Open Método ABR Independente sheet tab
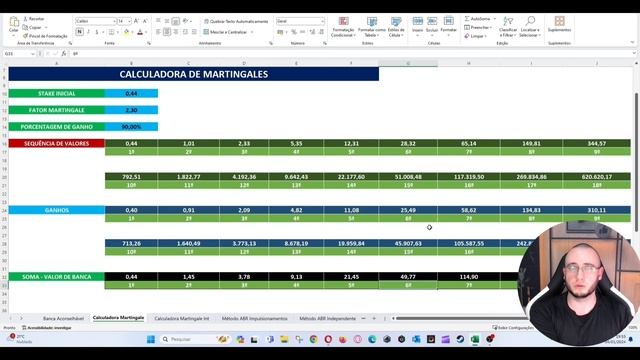 pos(327,318)
